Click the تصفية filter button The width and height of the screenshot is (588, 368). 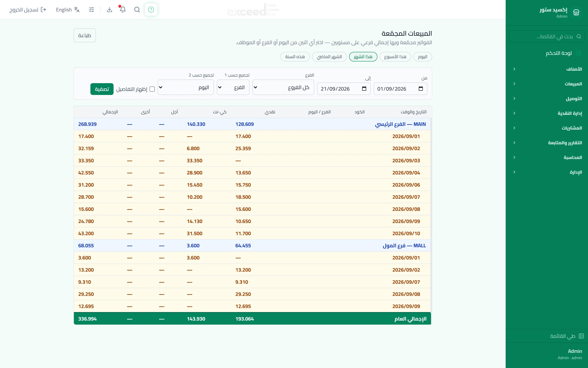click(102, 89)
